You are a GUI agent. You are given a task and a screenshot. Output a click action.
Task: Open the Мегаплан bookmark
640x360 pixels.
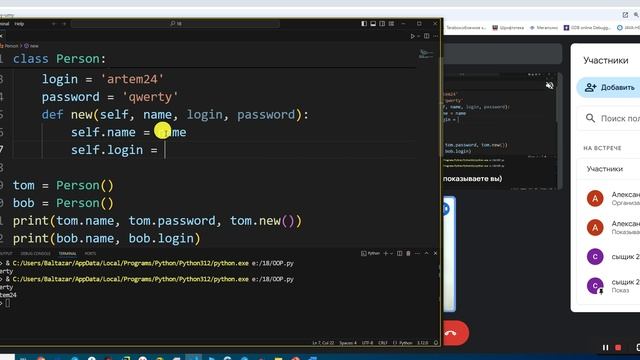point(544,28)
